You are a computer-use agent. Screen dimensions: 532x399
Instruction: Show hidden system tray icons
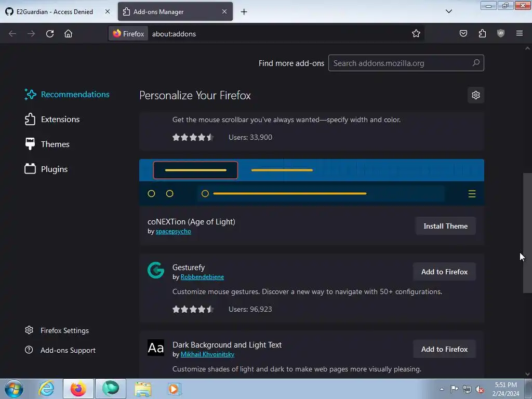[442, 389]
